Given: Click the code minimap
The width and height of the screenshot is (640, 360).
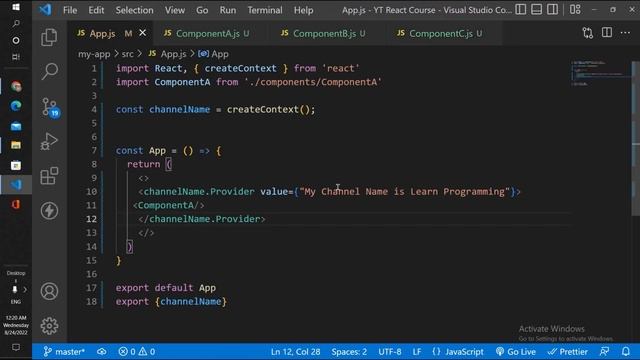Looking at the screenshot, I should [x=600, y=73].
